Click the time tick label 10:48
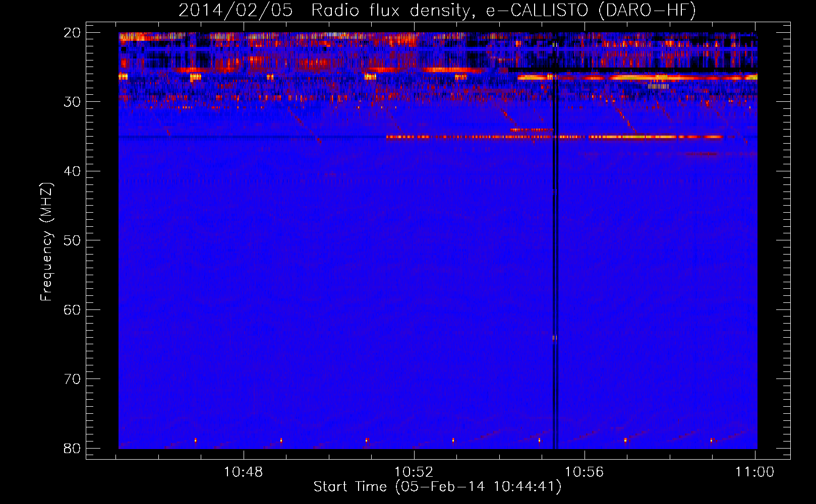The height and width of the screenshot is (504, 816). tap(244, 472)
